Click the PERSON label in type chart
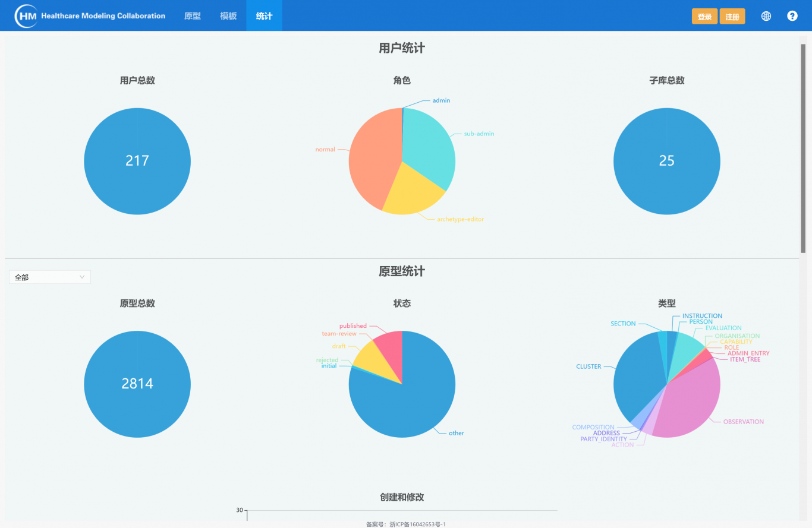Viewport: 812px width, 528px height. tap(701, 321)
